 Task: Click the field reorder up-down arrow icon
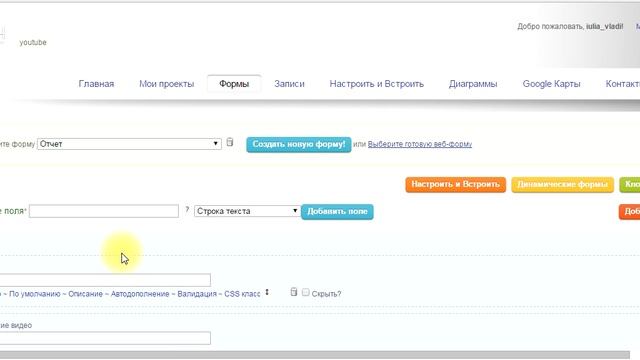click(x=267, y=292)
